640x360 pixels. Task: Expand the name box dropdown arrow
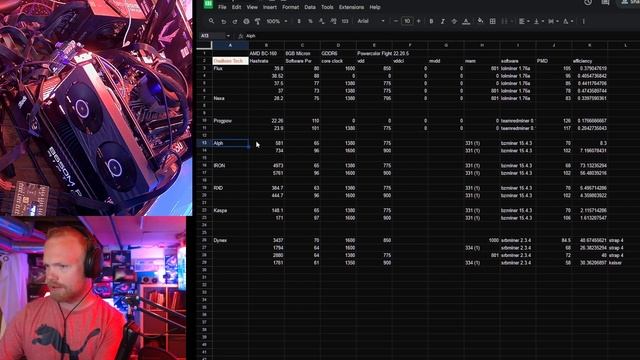228,36
